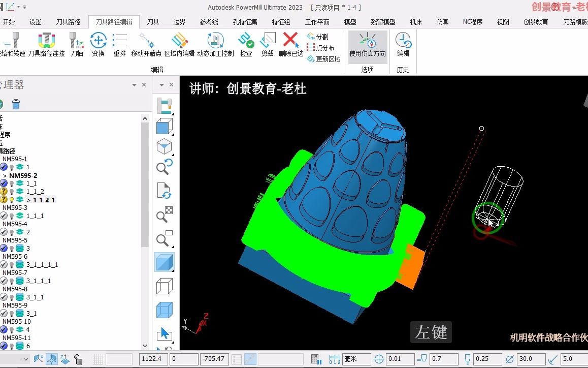The width and height of the screenshot is (588, 368).
Task: Select the active folder NM595-2
Action: coord(23,175)
